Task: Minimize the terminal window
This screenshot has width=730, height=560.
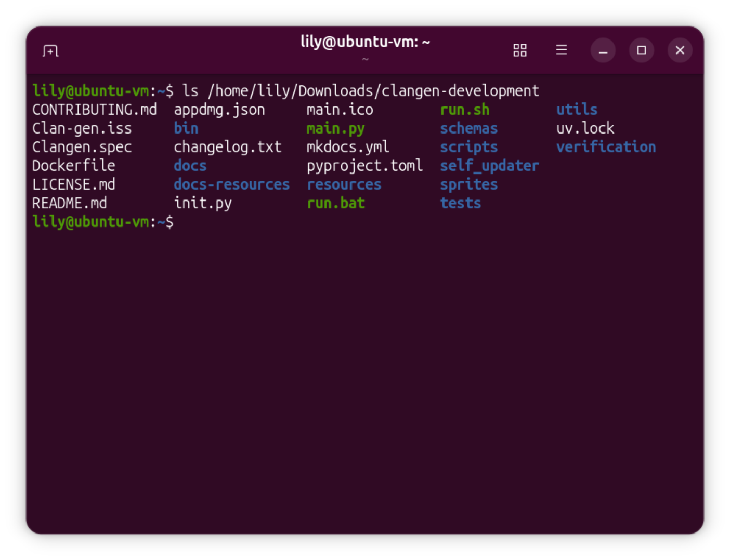Action: [603, 50]
